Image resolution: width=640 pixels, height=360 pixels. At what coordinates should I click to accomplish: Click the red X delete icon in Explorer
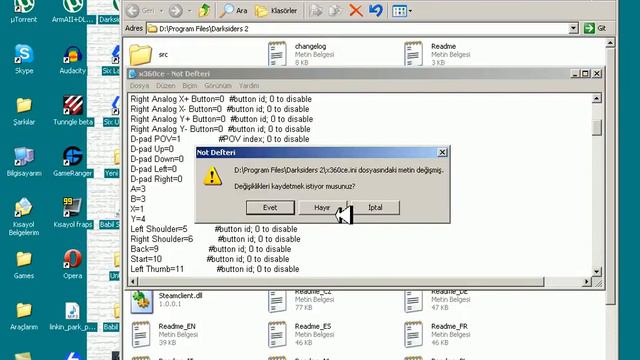356,11
